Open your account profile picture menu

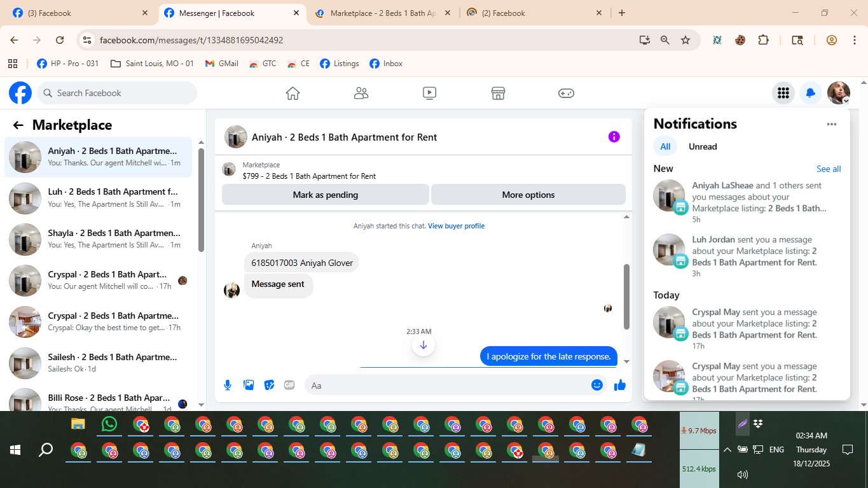(x=839, y=93)
